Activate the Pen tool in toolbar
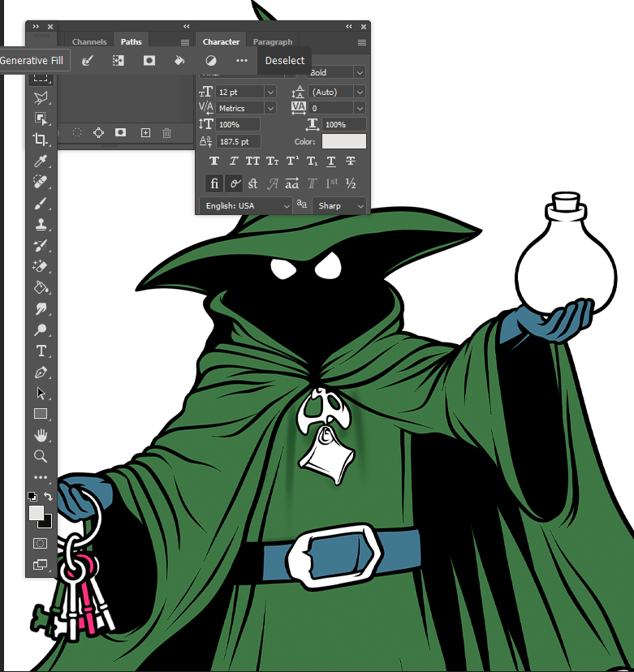 (x=41, y=373)
